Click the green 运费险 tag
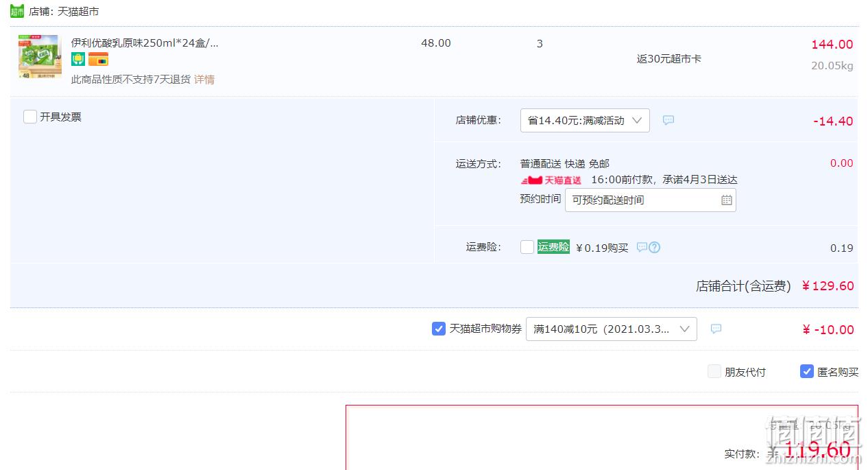 pos(553,247)
